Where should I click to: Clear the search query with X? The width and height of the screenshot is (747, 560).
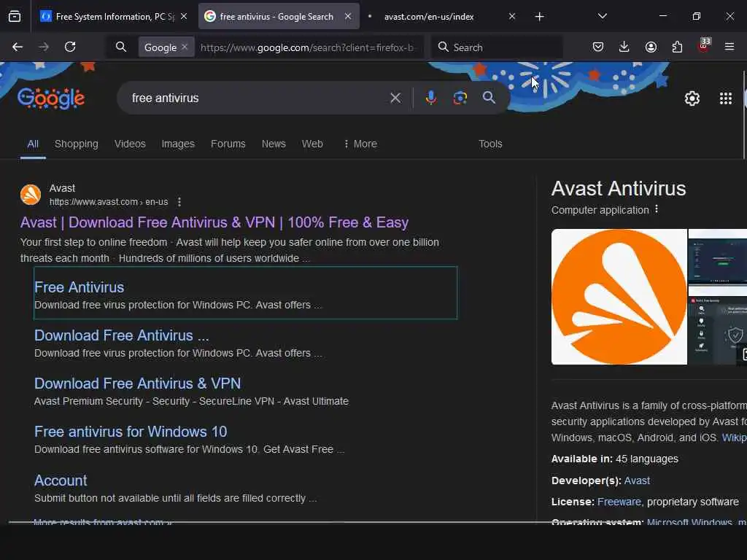tap(395, 98)
